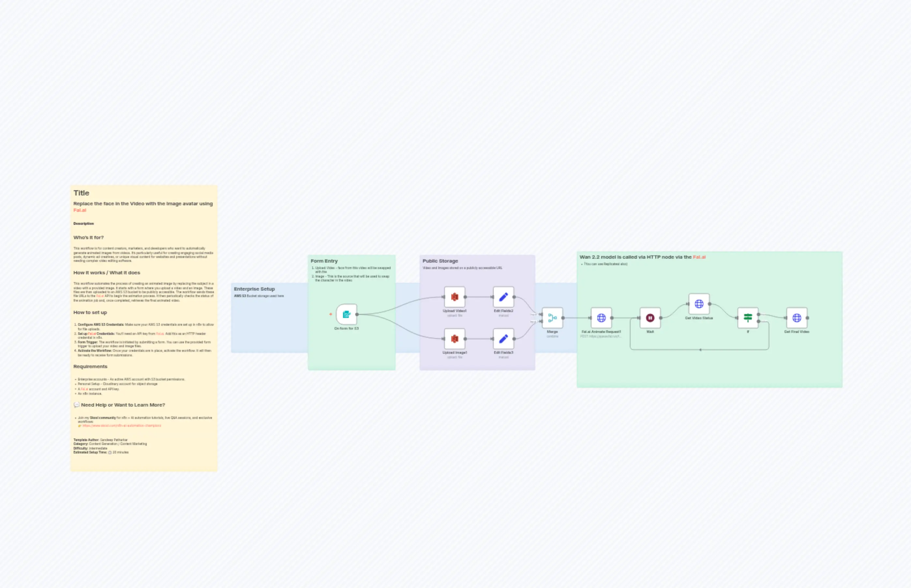
Task: Select the On form for S3 trigger node
Action: click(x=346, y=314)
